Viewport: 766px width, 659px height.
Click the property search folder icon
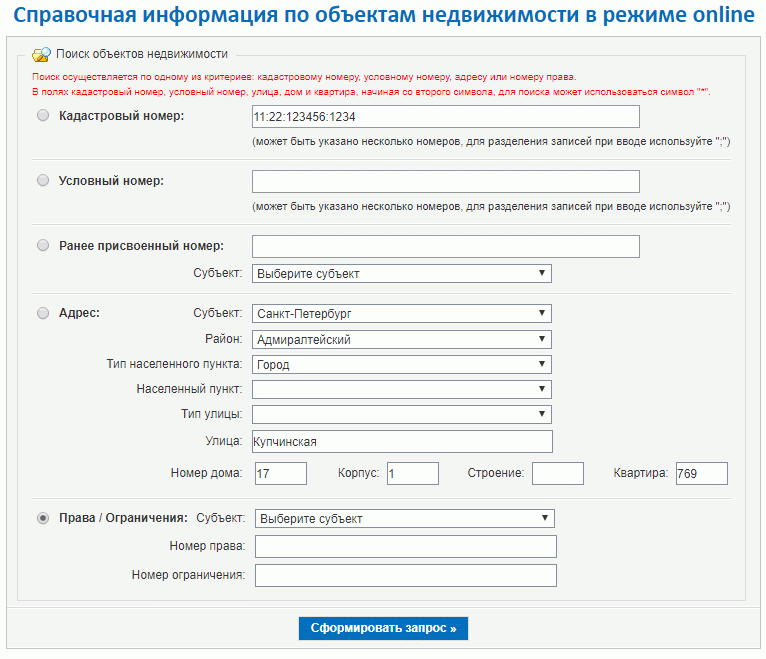(x=42, y=54)
